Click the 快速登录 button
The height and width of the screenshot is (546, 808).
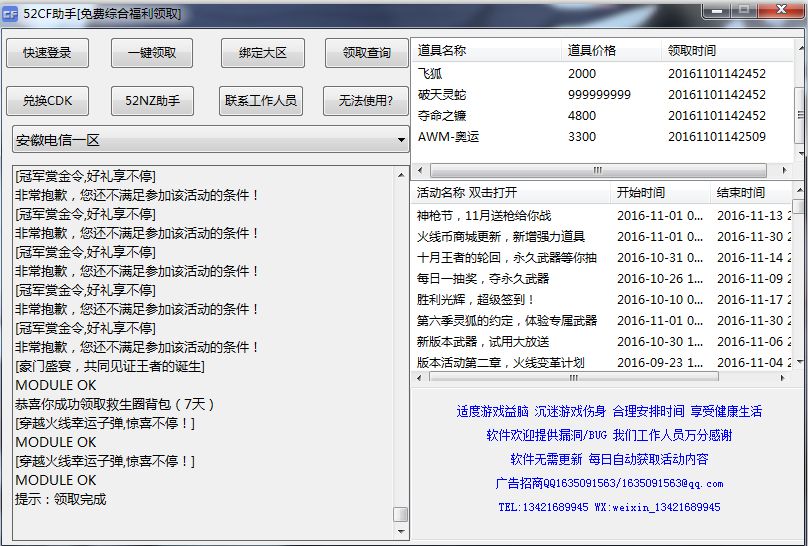47,53
